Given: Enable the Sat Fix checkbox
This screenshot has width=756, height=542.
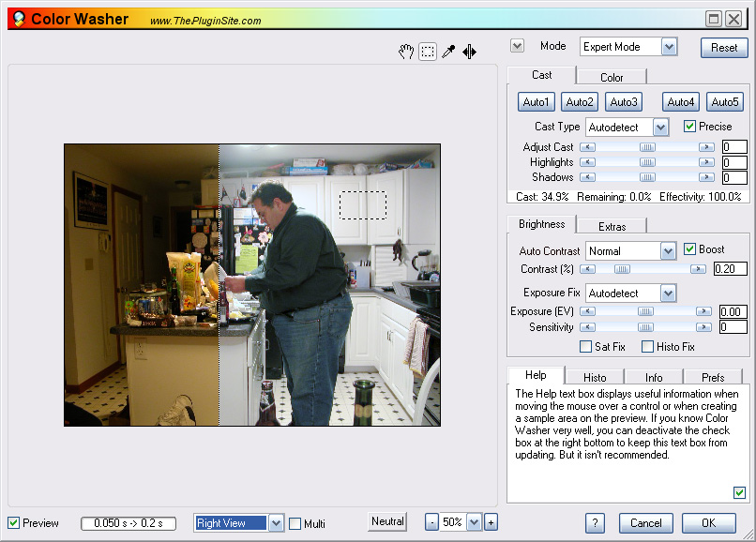Looking at the screenshot, I should [586, 347].
